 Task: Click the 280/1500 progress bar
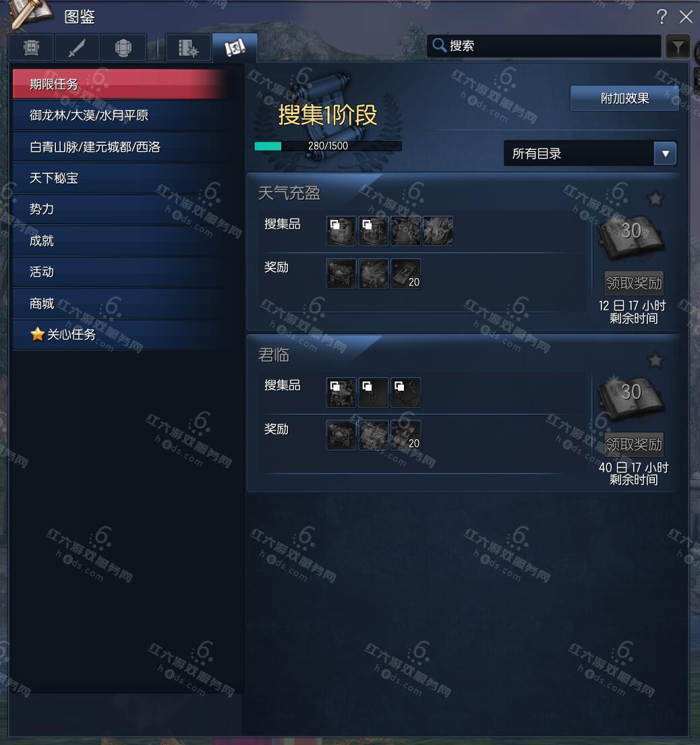pos(328,146)
